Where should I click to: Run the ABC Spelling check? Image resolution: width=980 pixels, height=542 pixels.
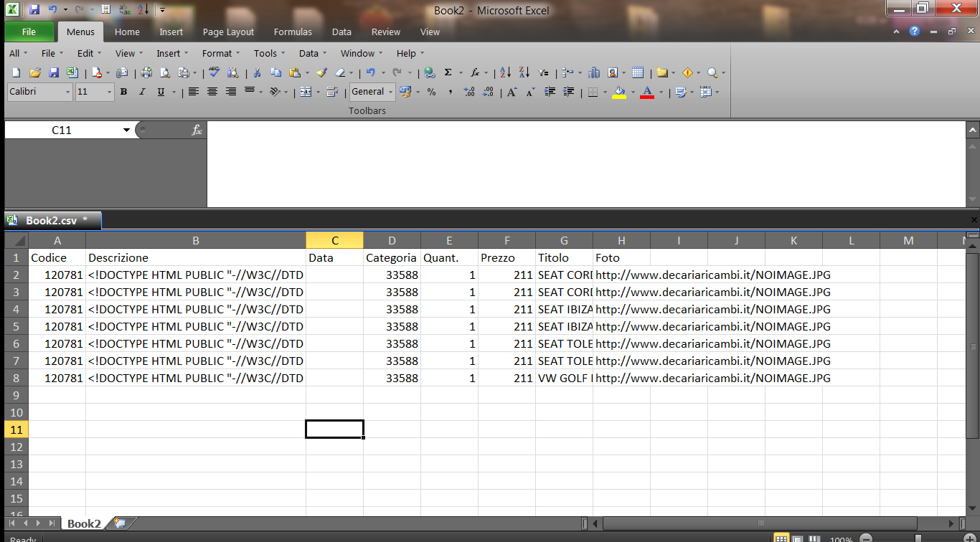[x=213, y=72]
